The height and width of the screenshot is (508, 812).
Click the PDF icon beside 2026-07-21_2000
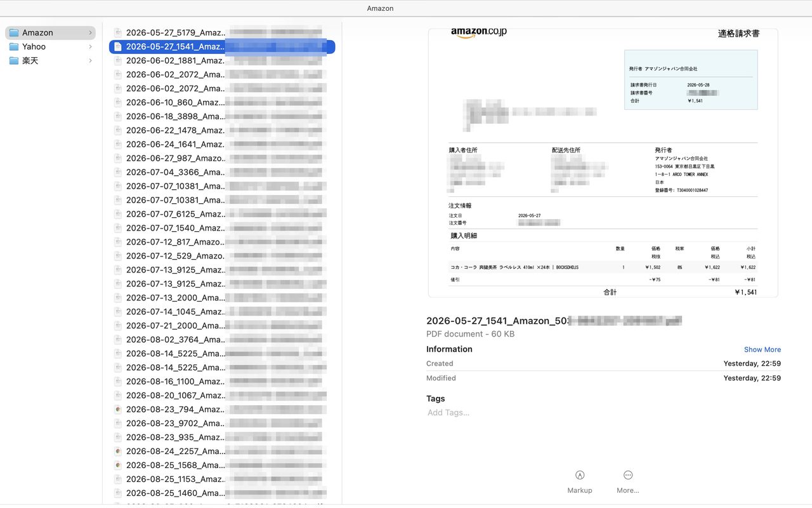click(x=118, y=326)
